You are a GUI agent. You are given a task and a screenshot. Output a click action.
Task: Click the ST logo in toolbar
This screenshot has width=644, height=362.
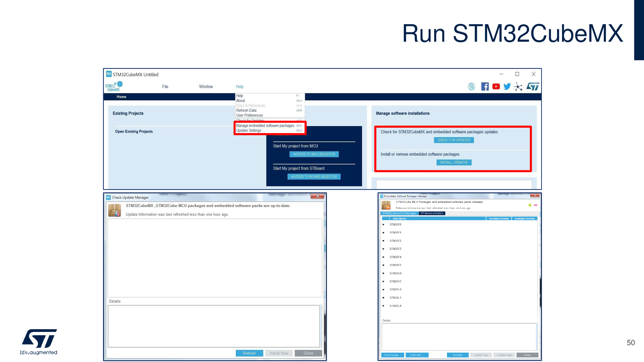pyautogui.click(x=532, y=87)
